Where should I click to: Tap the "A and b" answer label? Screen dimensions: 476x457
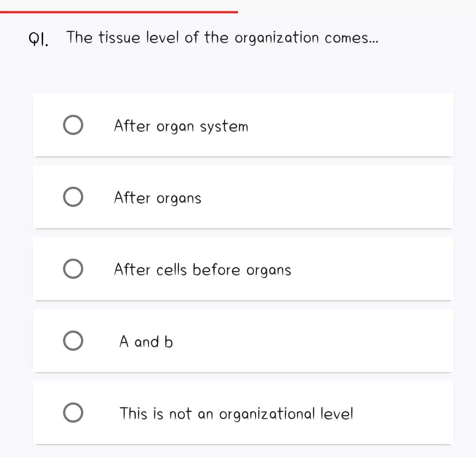[x=146, y=342]
